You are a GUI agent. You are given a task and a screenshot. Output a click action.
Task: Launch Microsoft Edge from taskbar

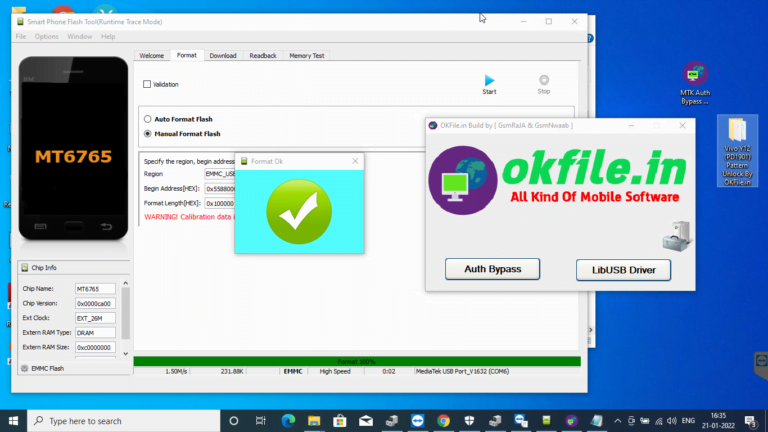[x=288, y=421]
